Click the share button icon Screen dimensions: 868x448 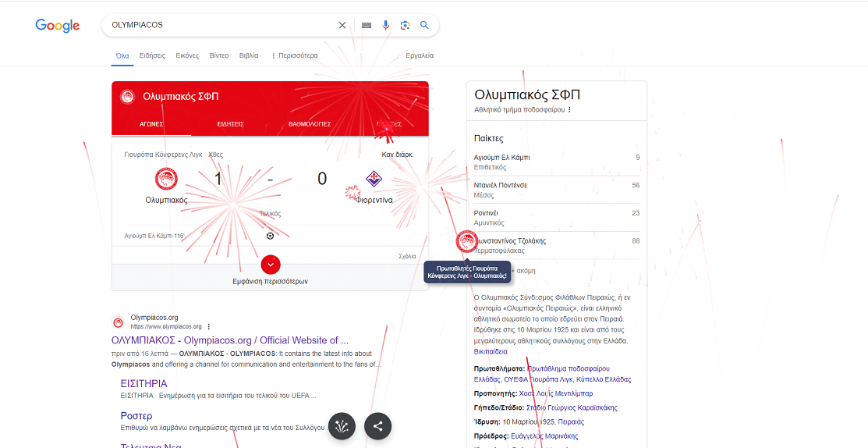tap(378, 426)
